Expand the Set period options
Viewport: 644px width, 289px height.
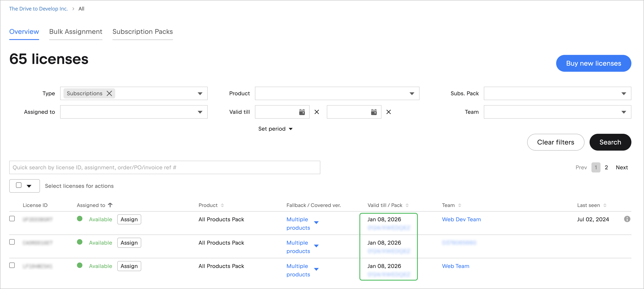pyautogui.click(x=275, y=129)
